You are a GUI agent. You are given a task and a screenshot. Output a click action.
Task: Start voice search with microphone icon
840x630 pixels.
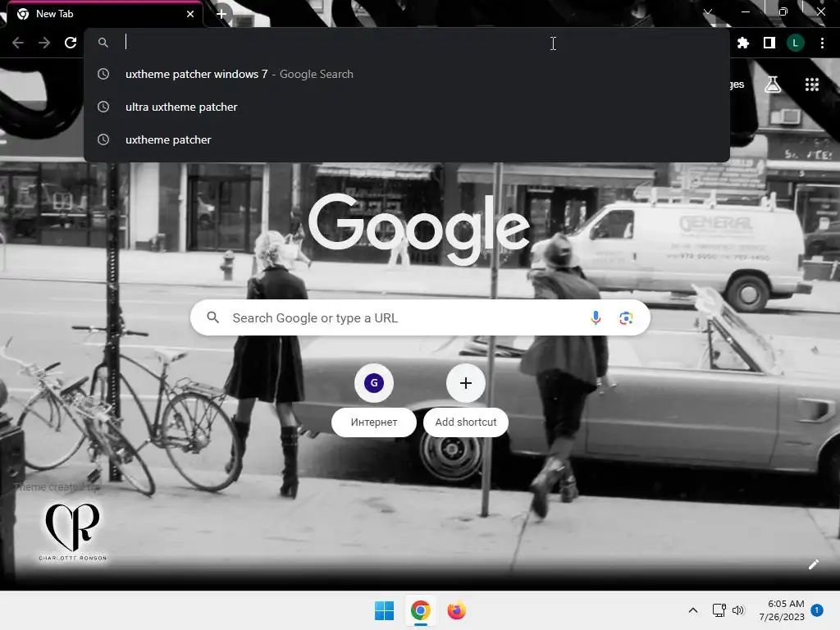596,317
